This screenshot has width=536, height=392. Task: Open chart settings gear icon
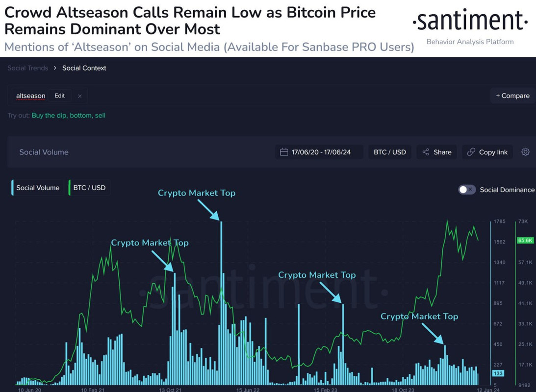coord(525,152)
